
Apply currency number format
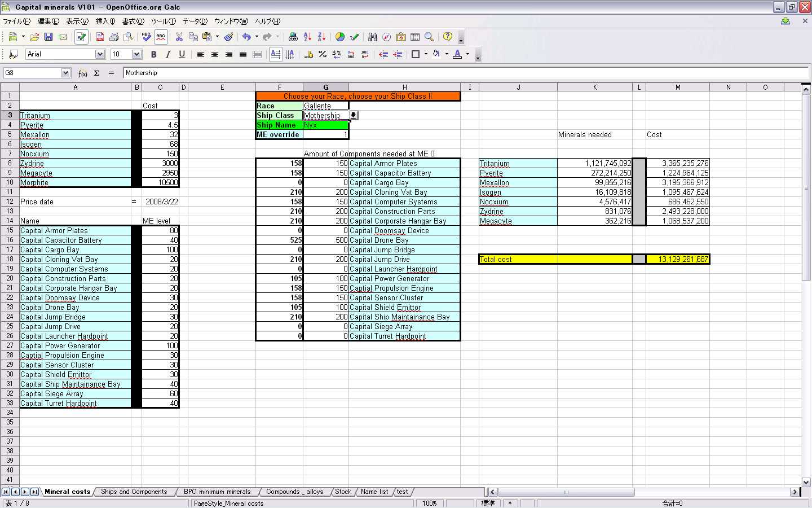click(308, 54)
